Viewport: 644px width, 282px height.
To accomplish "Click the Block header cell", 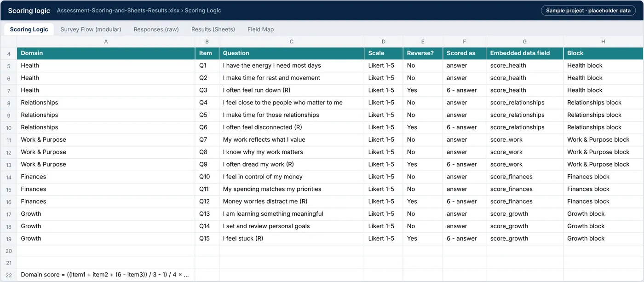I will pyautogui.click(x=603, y=53).
